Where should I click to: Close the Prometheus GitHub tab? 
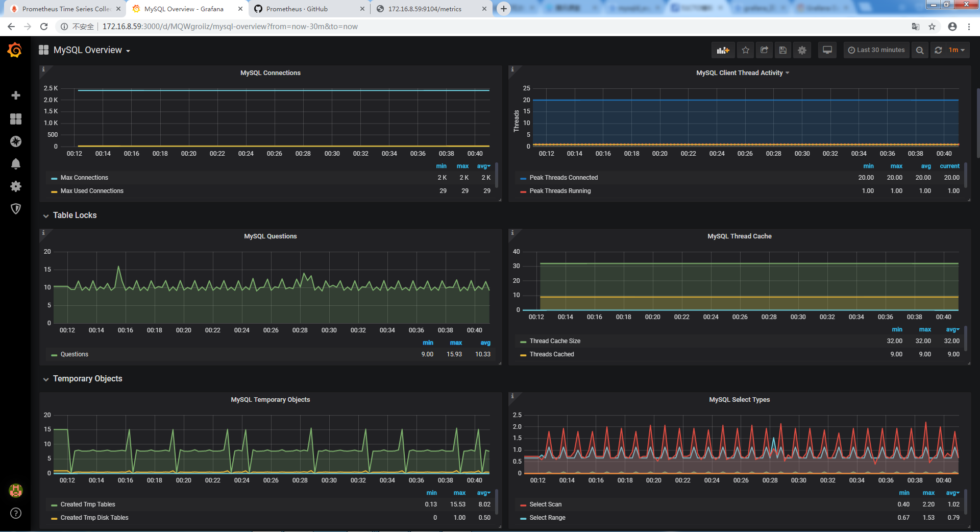pos(362,9)
